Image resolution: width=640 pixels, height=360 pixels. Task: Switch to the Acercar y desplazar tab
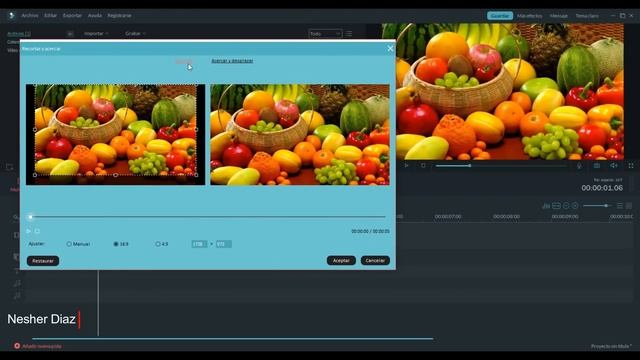click(232, 61)
